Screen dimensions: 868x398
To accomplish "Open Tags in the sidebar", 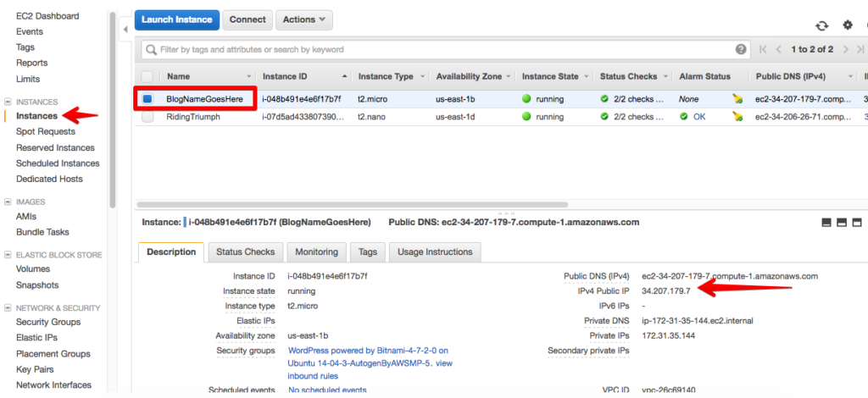I will click(x=25, y=47).
